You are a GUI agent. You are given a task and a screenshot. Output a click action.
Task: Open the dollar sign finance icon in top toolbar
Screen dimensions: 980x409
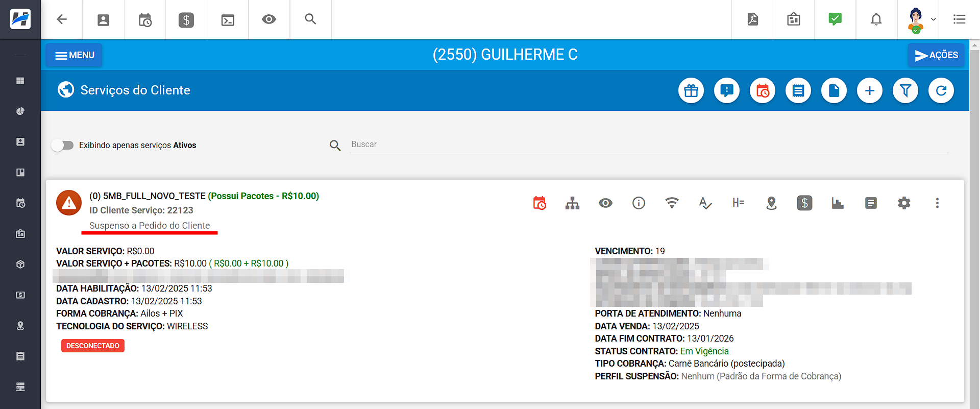click(186, 20)
